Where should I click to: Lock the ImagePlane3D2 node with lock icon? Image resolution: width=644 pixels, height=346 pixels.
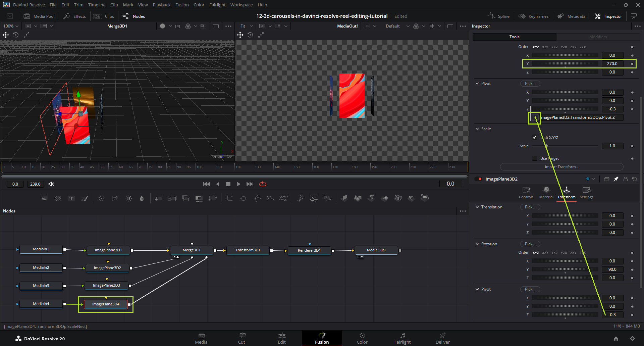(625, 179)
